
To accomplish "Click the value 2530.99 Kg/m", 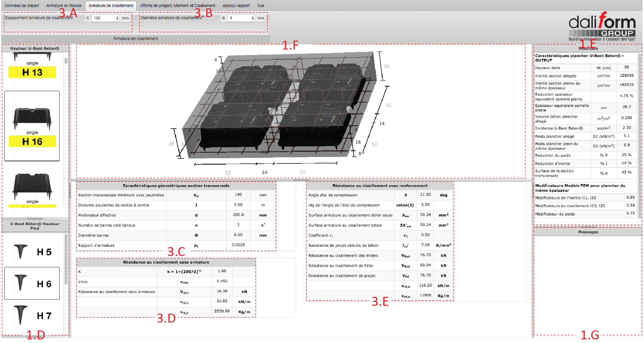I will point(222,311).
